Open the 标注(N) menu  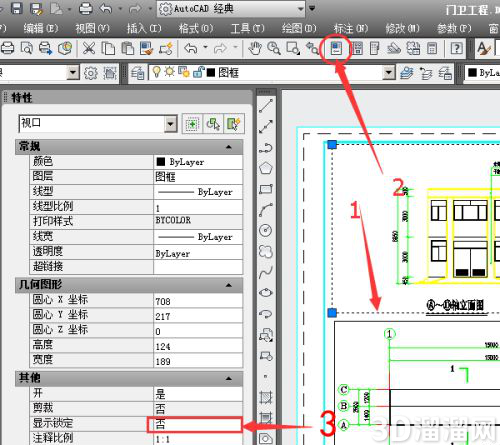point(351,29)
